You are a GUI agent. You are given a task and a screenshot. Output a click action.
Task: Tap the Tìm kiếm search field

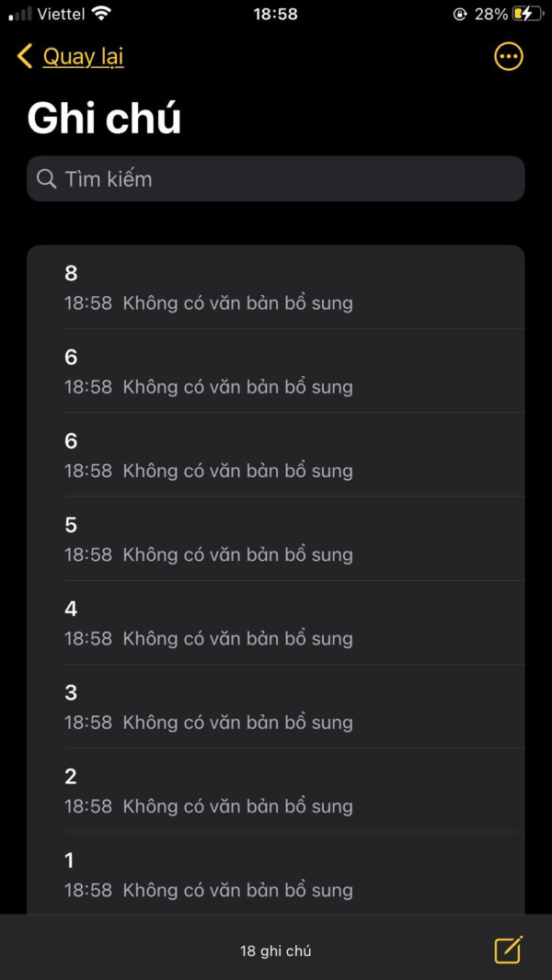point(275,178)
